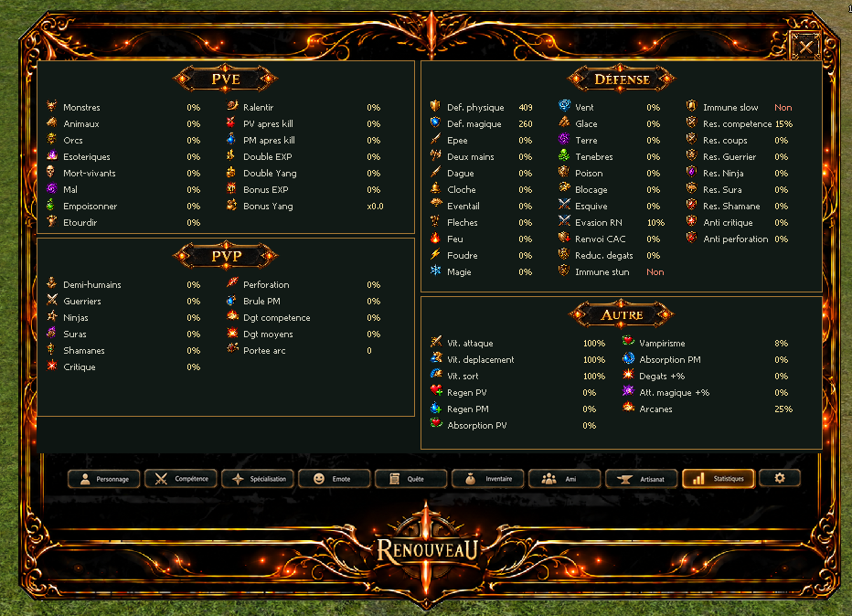The height and width of the screenshot is (616, 852).
Task: Select the Statistiques tab
Action: pos(719,479)
